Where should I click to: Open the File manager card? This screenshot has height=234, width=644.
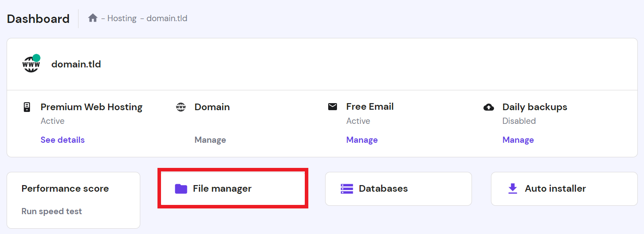(233, 189)
